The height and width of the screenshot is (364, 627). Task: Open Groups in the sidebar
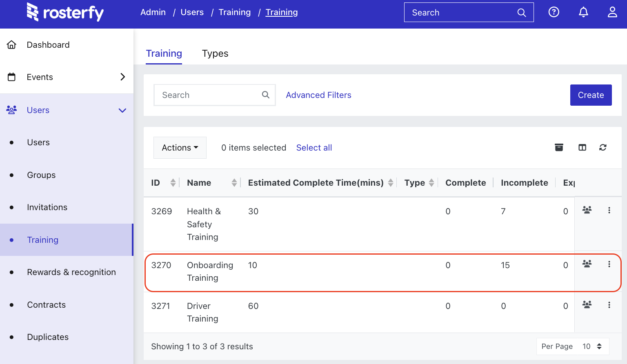coord(41,175)
